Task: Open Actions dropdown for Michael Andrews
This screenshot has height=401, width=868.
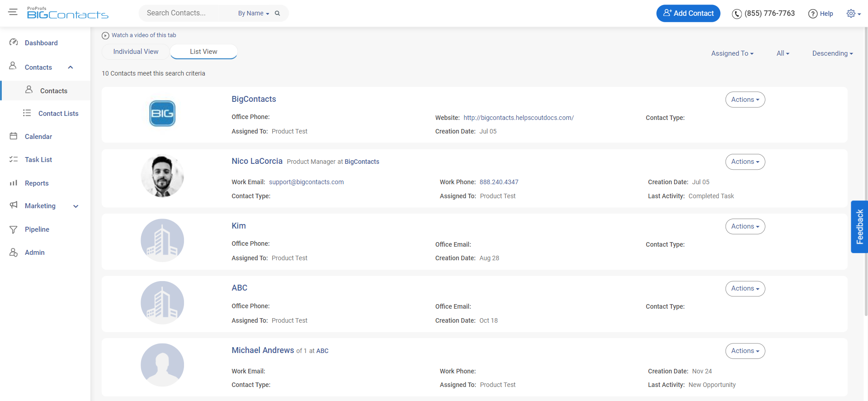Action: (745, 351)
